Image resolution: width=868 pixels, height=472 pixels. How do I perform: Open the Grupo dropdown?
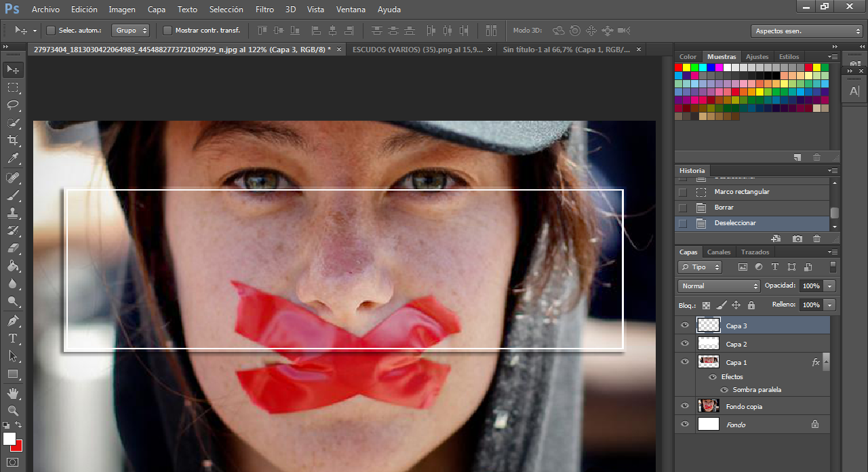tap(131, 31)
